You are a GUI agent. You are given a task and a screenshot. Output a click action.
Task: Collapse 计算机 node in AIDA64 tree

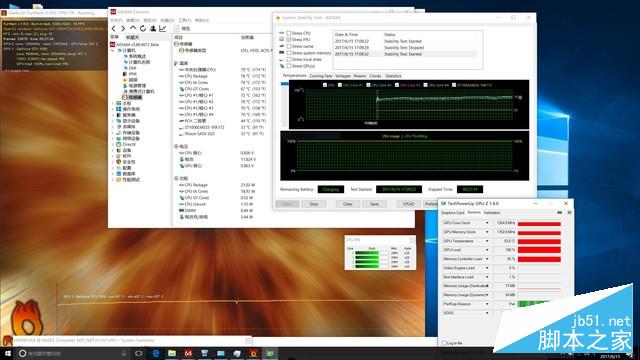tap(113, 50)
